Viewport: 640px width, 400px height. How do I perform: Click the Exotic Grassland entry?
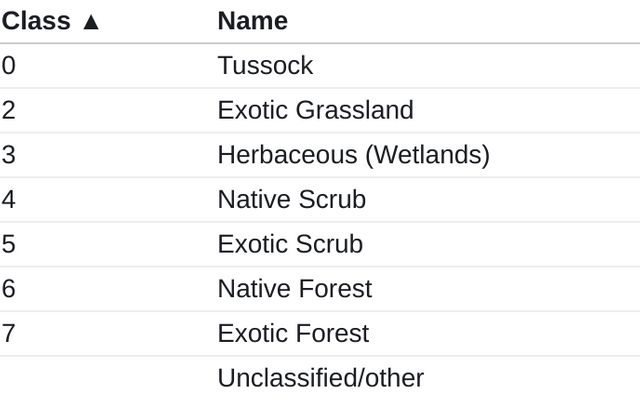click(315, 110)
